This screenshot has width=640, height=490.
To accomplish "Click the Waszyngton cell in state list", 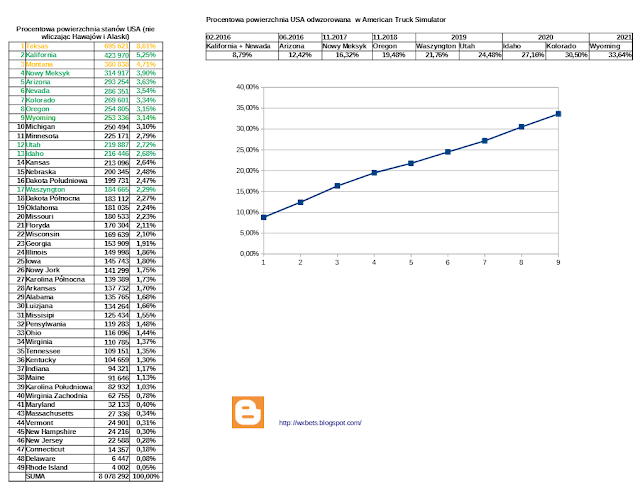I will tap(60, 190).
